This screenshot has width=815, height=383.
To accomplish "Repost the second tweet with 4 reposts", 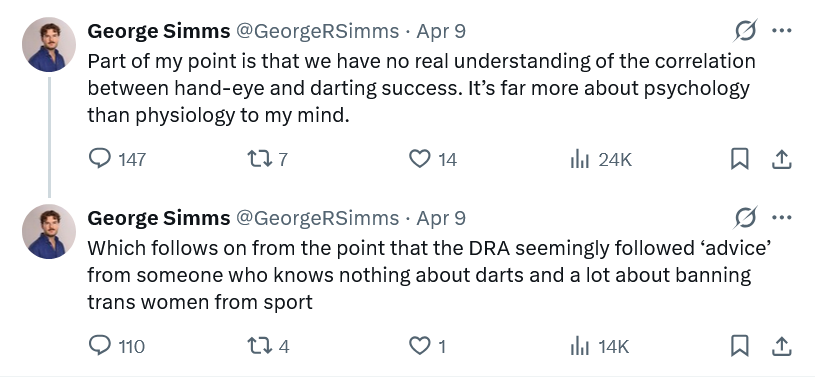I will pyautogui.click(x=268, y=346).
